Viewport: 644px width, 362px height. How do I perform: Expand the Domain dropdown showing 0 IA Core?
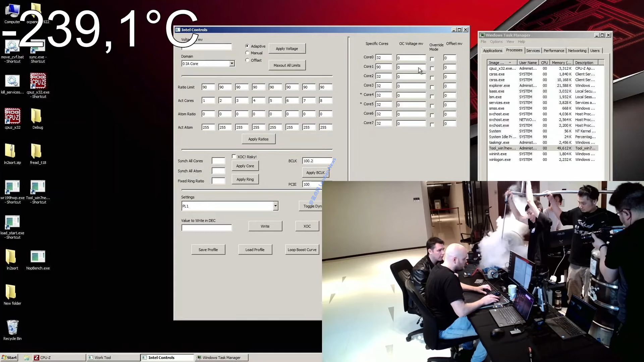[232, 64]
